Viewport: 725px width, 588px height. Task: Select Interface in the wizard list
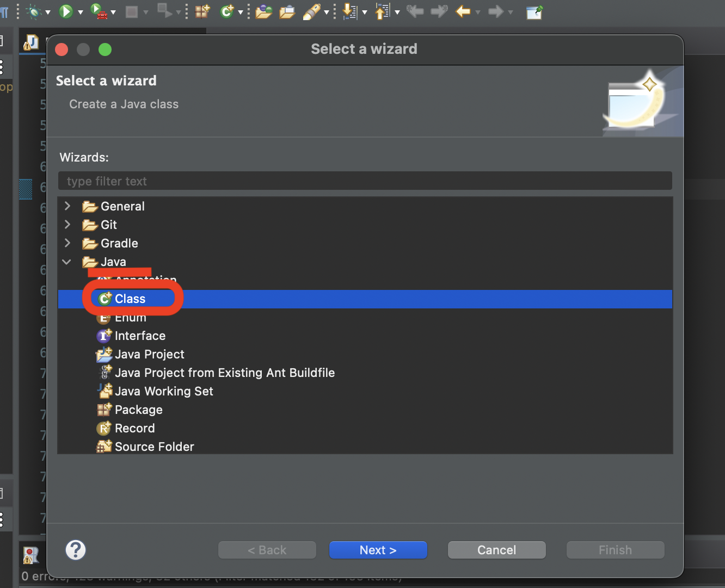pos(140,336)
